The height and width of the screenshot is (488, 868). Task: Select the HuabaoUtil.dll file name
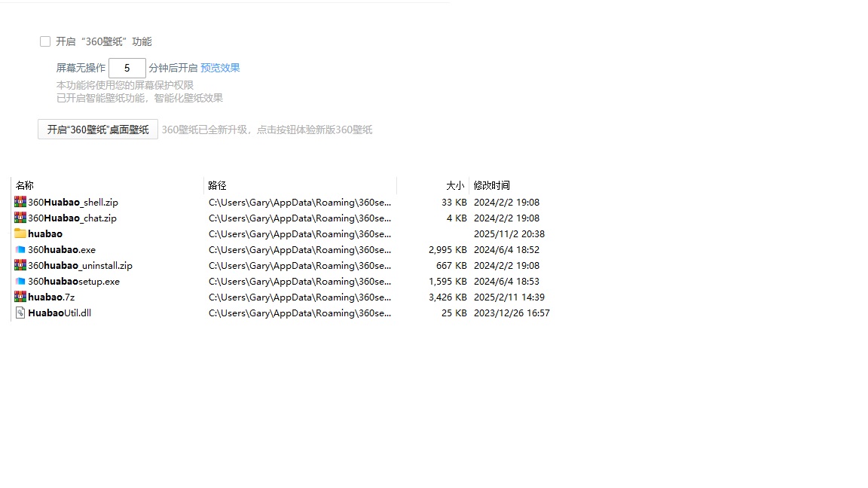coord(60,313)
